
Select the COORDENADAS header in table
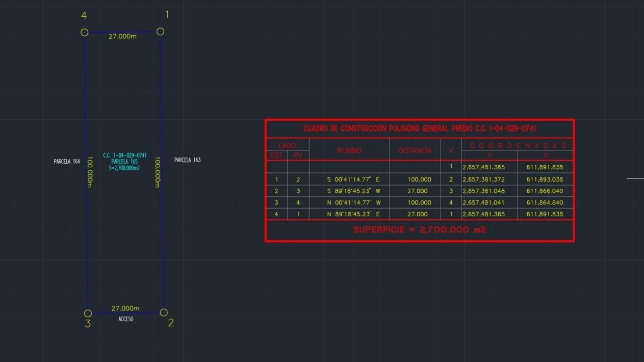(x=517, y=146)
